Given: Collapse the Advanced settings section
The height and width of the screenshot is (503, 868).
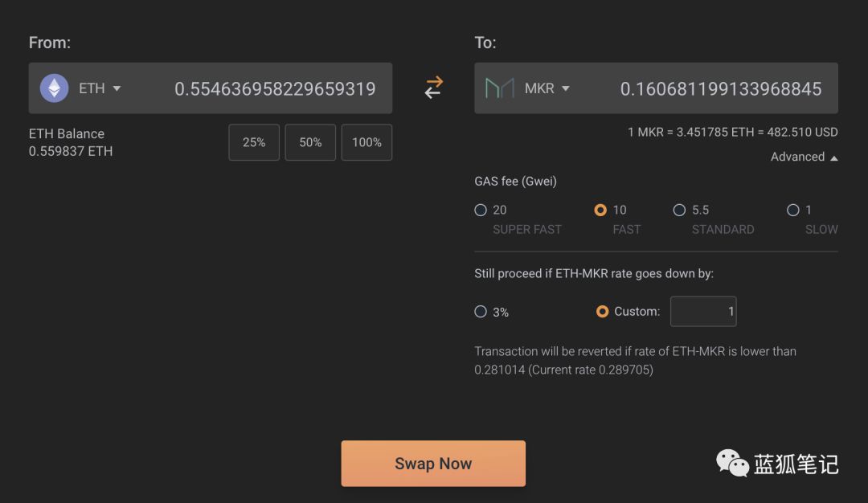Looking at the screenshot, I should tap(805, 157).
